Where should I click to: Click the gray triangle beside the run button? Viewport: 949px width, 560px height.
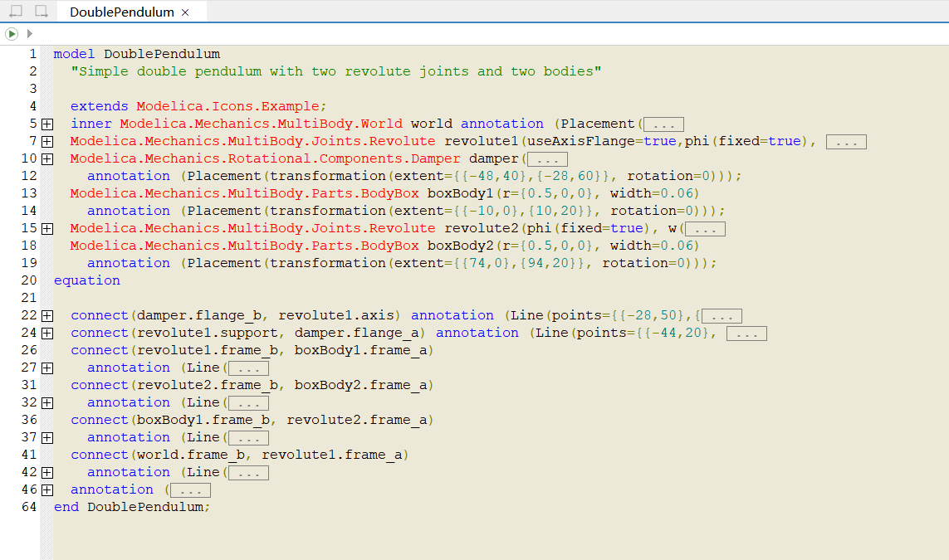coord(30,34)
